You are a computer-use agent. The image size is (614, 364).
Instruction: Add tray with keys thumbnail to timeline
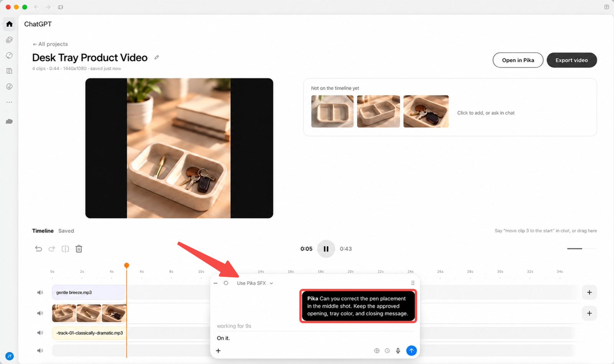pyautogui.click(x=426, y=111)
